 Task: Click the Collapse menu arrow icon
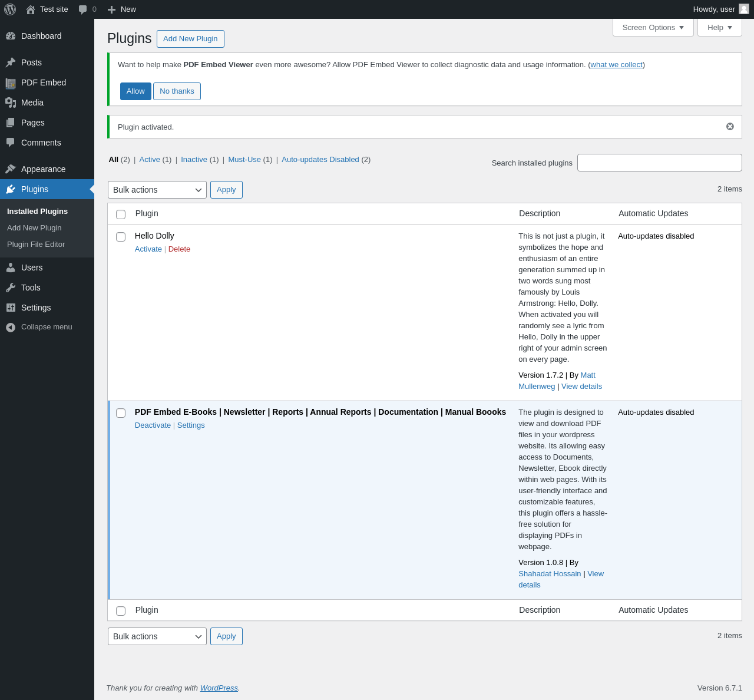pyautogui.click(x=11, y=327)
